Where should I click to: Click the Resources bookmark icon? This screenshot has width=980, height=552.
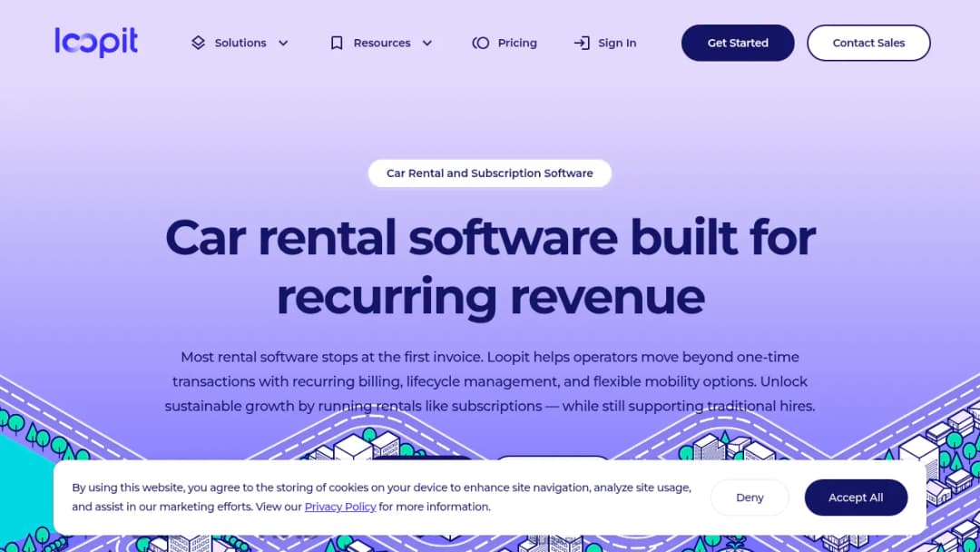tap(337, 43)
